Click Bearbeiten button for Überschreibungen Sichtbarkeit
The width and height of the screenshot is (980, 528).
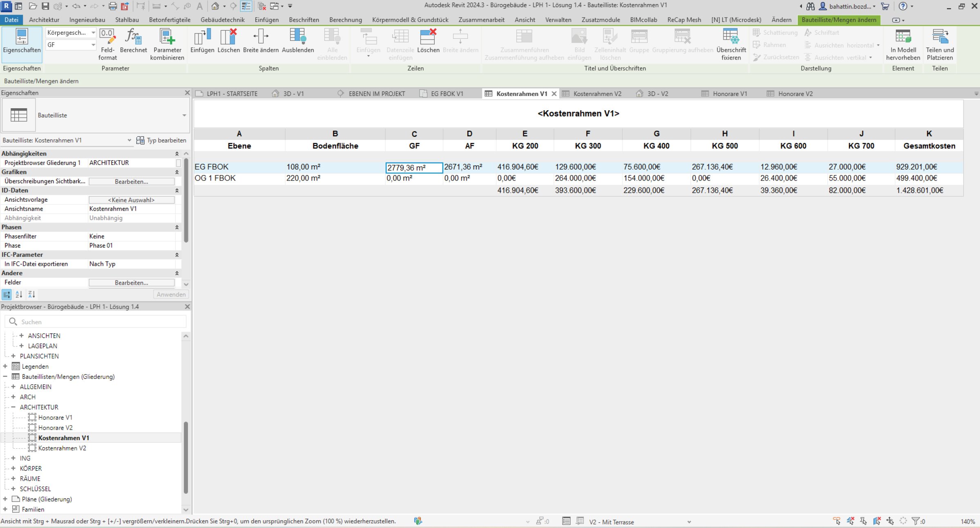132,181
